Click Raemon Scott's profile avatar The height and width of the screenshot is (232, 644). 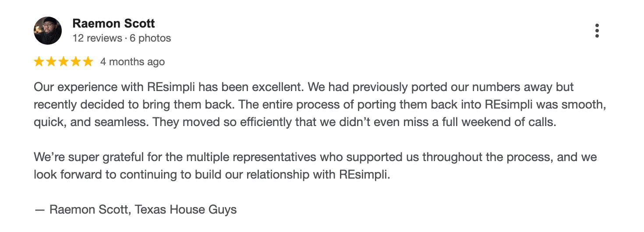[x=48, y=31]
